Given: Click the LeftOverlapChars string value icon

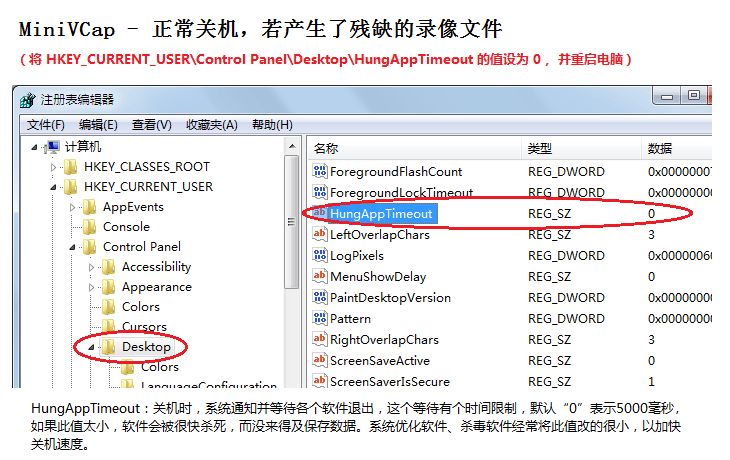Looking at the screenshot, I should [x=320, y=234].
